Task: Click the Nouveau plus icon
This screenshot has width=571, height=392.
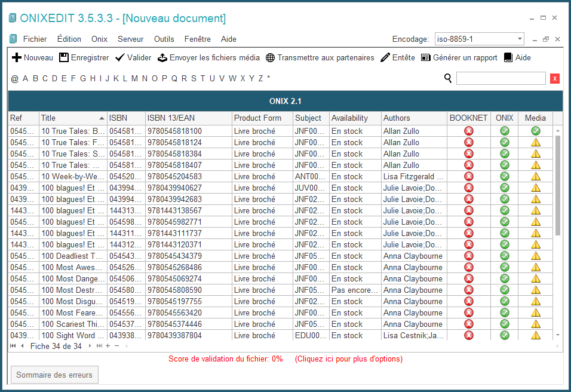Action: [x=16, y=57]
